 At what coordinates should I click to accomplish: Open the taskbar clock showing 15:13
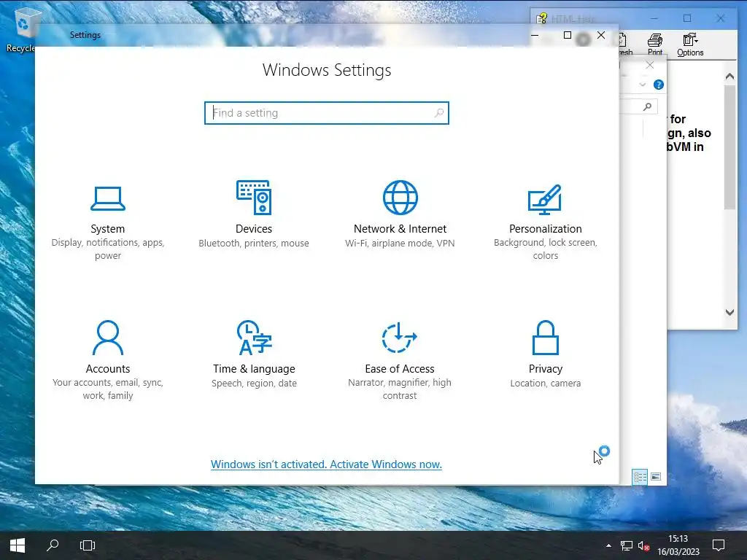(x=678, y=545)
